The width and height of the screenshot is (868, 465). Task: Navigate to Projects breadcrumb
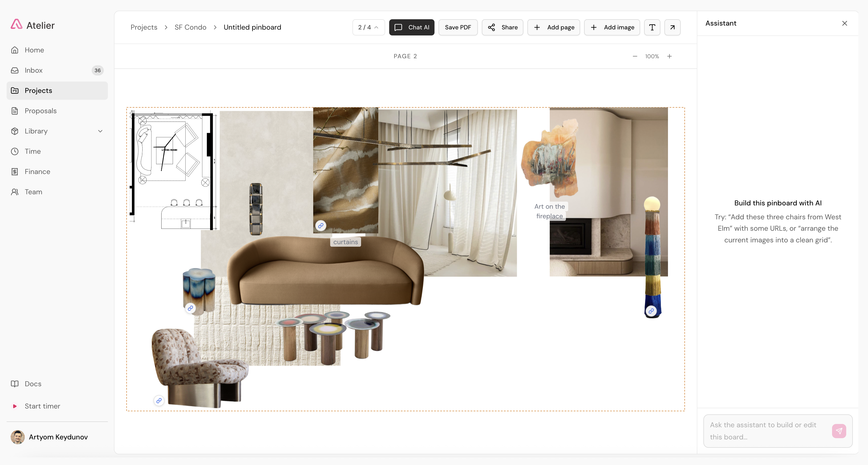pyautogui.click(x=144, y=27)
